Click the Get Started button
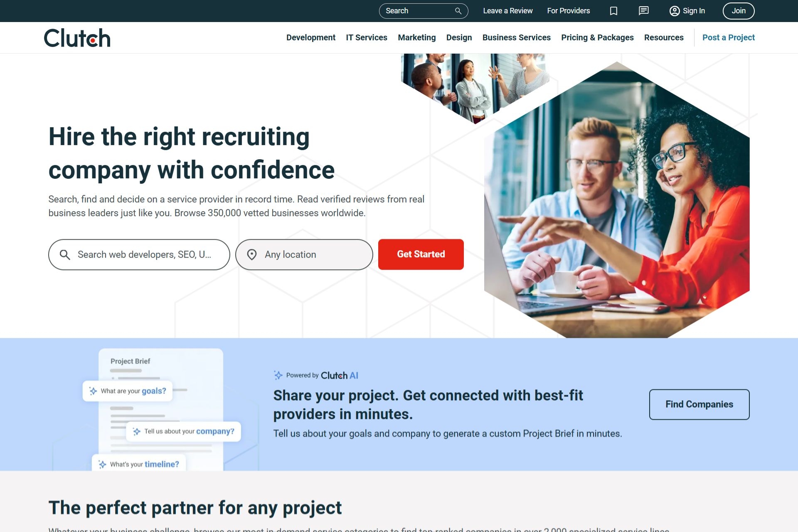The width and height of the screenshot is (798, 532). coord(421,254)
